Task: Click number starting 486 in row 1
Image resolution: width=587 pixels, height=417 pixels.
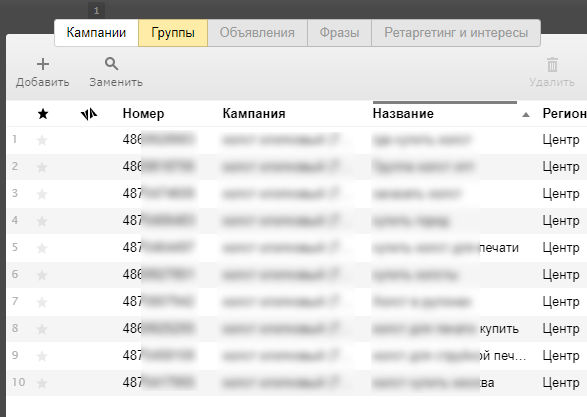Action: coord(158,140)
